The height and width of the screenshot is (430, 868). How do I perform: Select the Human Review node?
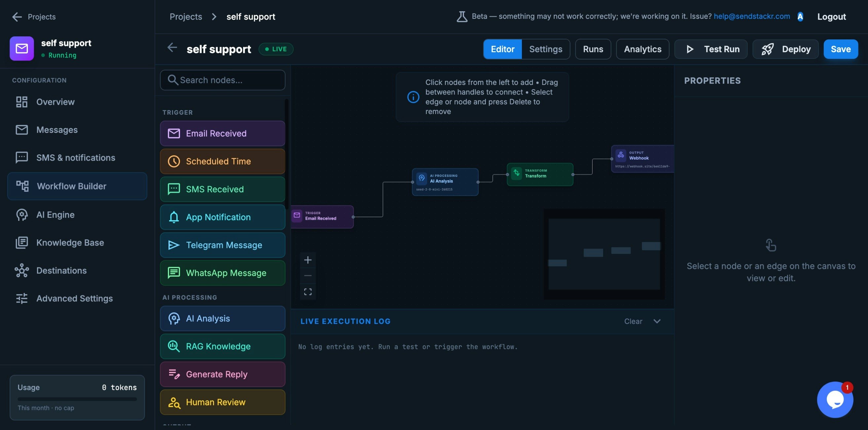222,402
